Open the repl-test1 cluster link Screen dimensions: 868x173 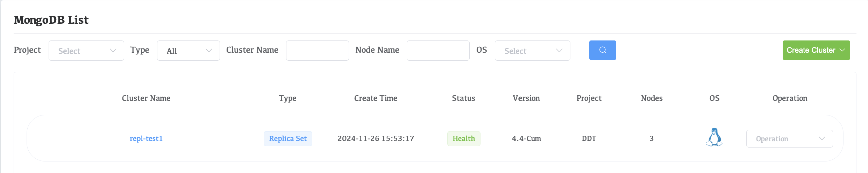[x=146, y=138]
